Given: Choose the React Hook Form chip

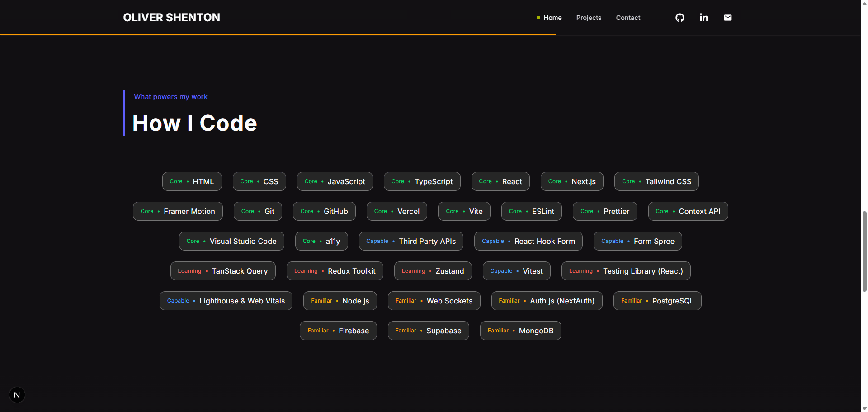Looking at the screenshot, I should click(528, 241).
